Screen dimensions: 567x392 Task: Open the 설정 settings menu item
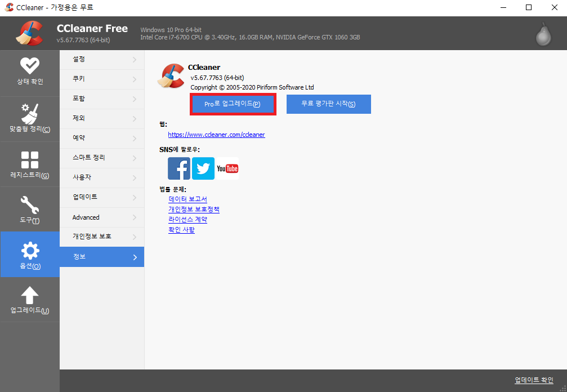[x=102, y=60]
